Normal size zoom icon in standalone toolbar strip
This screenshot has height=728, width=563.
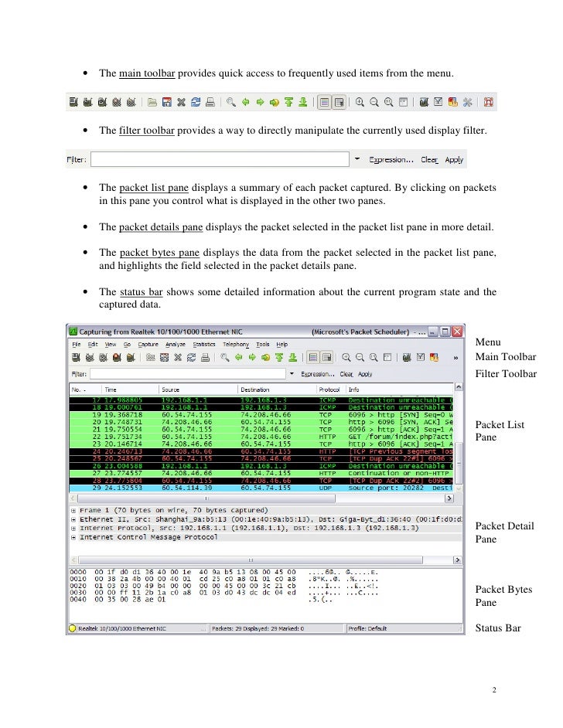tap(389, 102)
